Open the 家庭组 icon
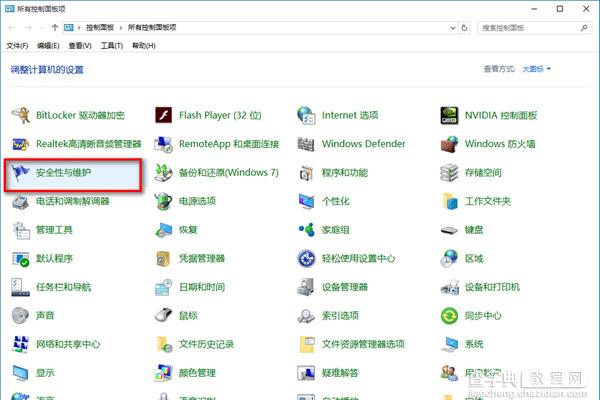 click(x=307, y=230)
